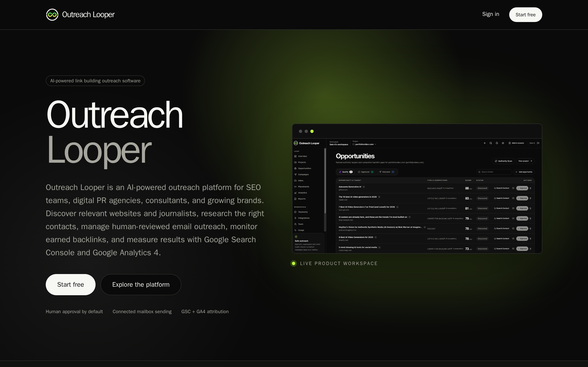
Task: Click the Authority Scan button
Action: [x=503, y=161]
